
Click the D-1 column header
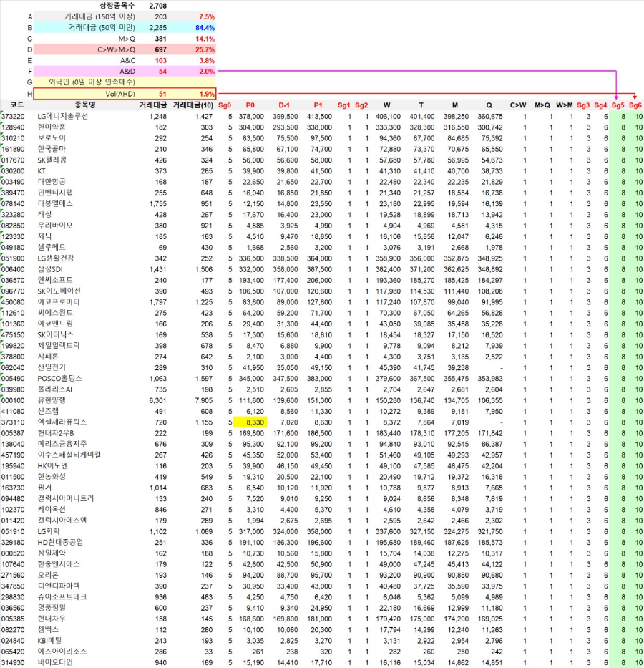[x=284, y=105]
